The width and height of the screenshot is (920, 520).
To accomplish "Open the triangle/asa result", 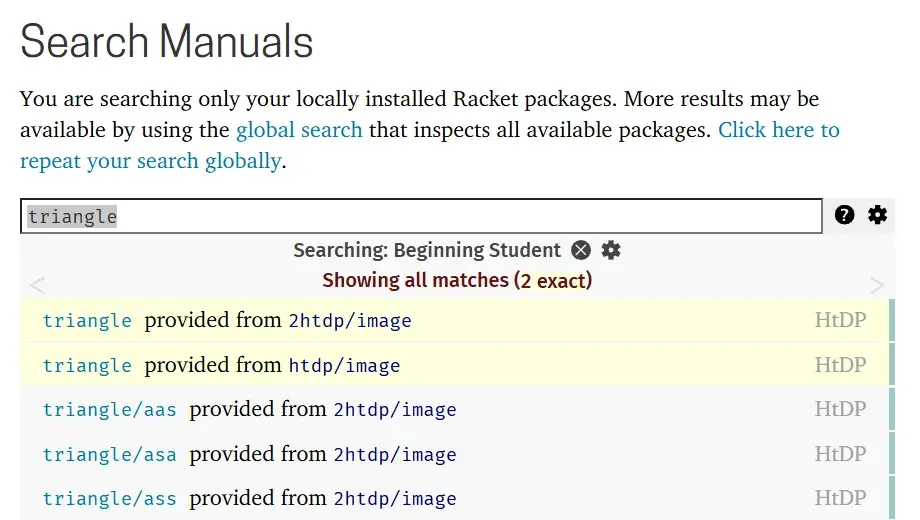I will (x=109, y=455).
